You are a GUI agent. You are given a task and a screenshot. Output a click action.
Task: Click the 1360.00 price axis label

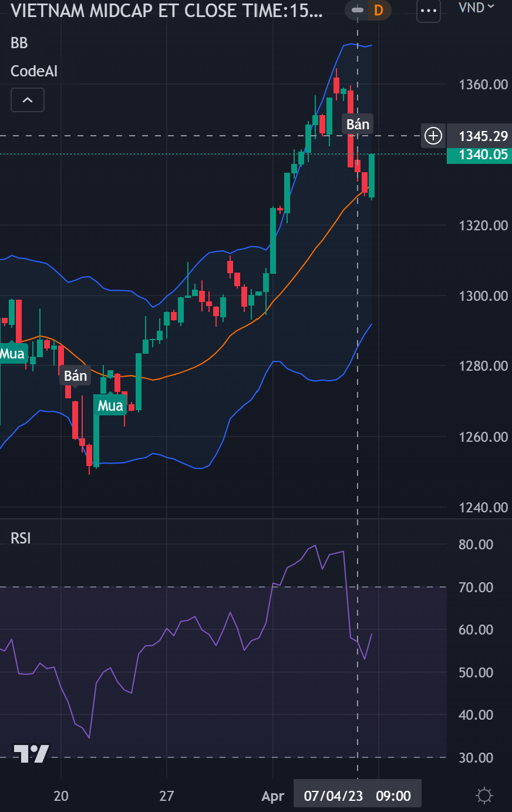(x=483, y=85)
